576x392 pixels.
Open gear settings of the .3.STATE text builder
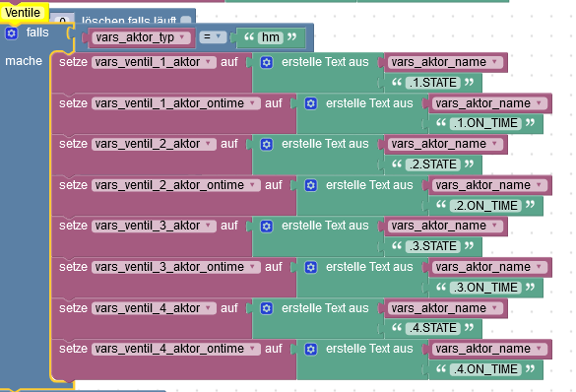pyautogui.click(x=266, y=227)
